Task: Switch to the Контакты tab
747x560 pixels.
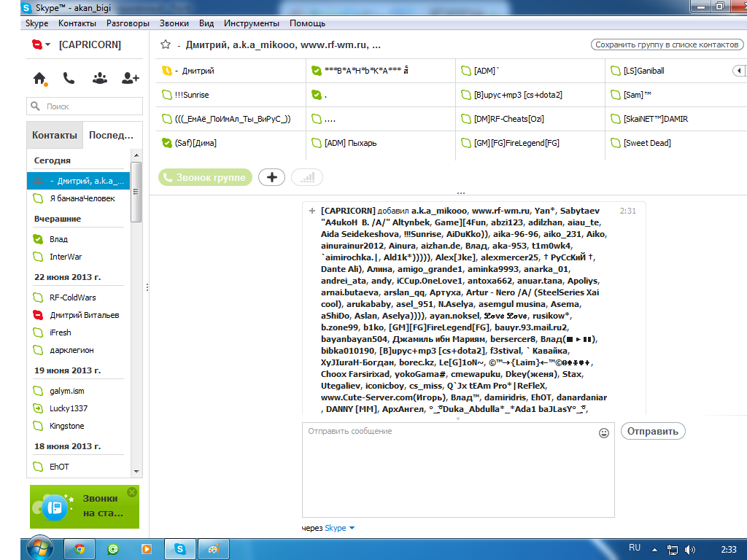Action: pyautogui.click(x=54, y=135)
